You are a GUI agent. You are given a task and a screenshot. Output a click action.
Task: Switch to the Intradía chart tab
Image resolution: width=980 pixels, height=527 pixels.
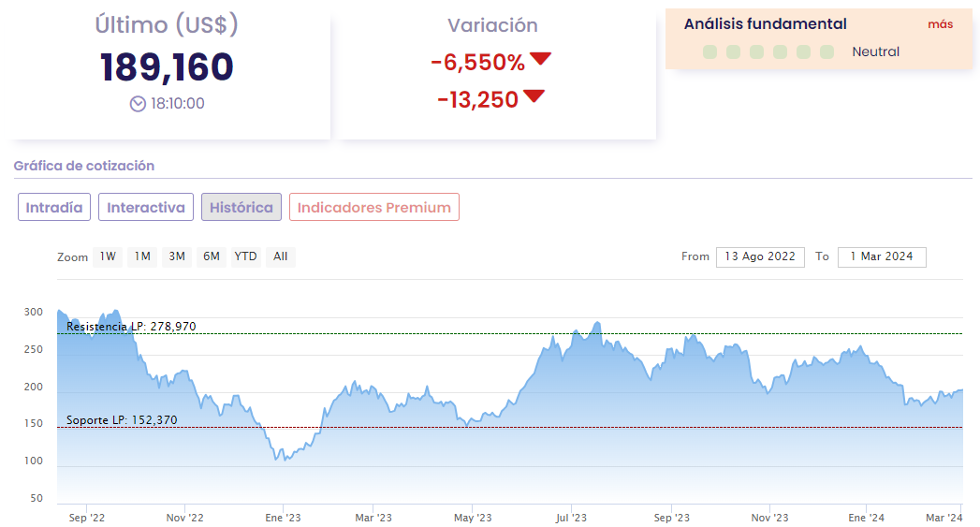(54, 207)
